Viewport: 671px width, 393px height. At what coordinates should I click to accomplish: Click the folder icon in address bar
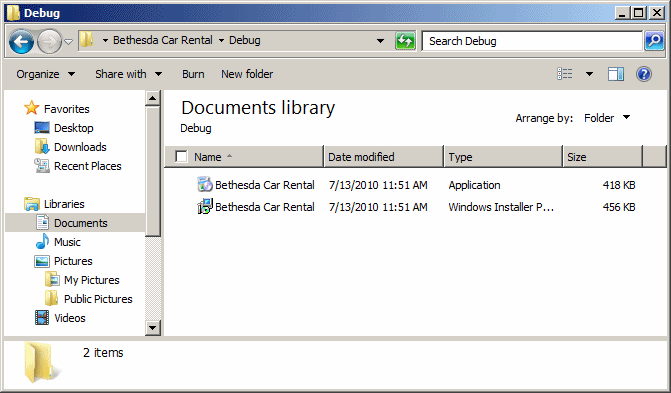pyautogui.click(x=87, y=40)
